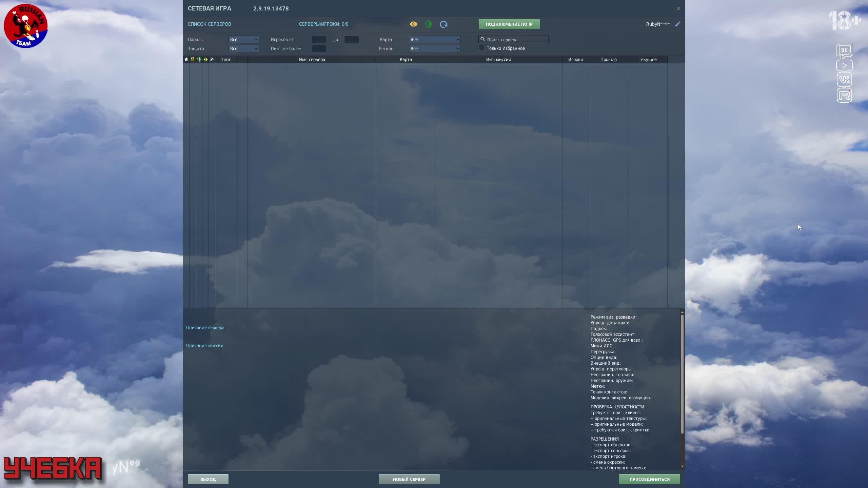Click the yellow eye visibility icon
This screenshot has width=868, height=488.
[x=413, y=24]
